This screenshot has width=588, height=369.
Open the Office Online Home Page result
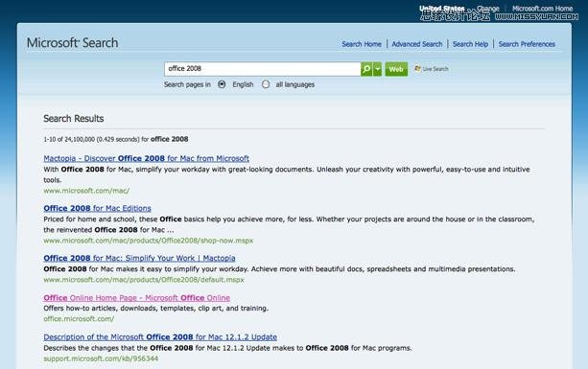pyautogui.click(x=136, y=298)
